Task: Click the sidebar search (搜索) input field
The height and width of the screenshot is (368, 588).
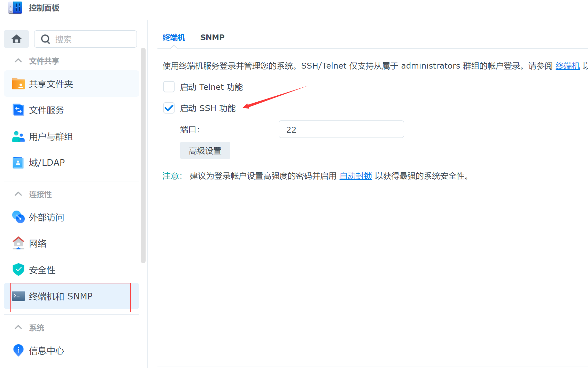Action: pyautogui.click(x=85, y=39)
